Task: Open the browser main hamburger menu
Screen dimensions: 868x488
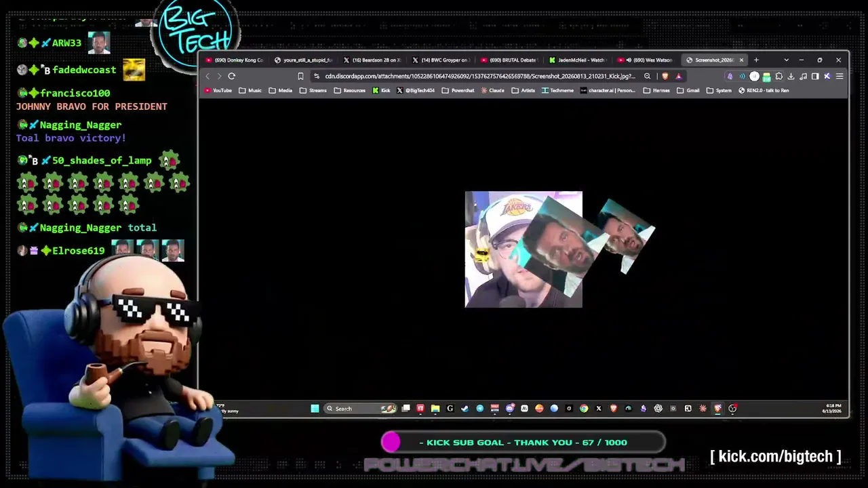Action: click(x=840, y=77)
